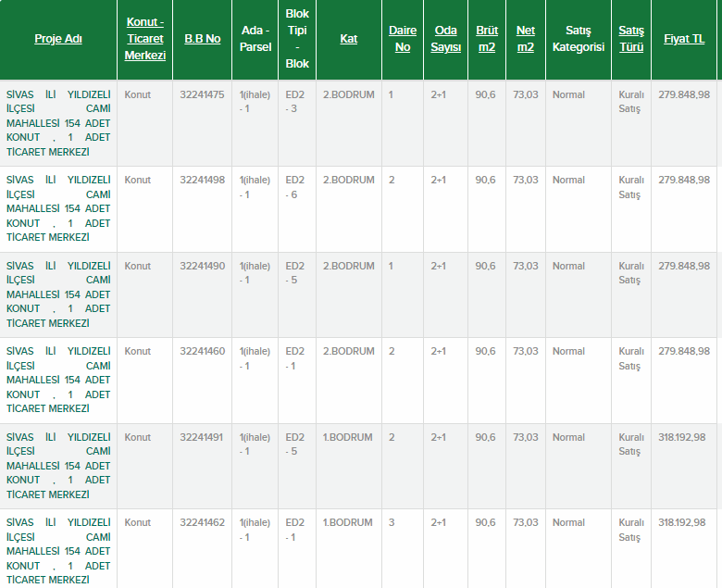
Task: Select the B.B No cell 32241475
Action: 202,94
